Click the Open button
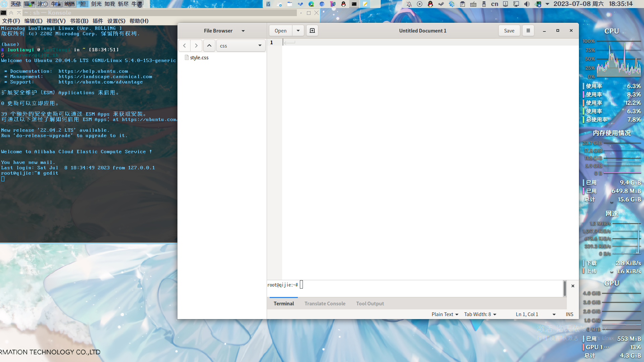 click(x=280, y=31)
